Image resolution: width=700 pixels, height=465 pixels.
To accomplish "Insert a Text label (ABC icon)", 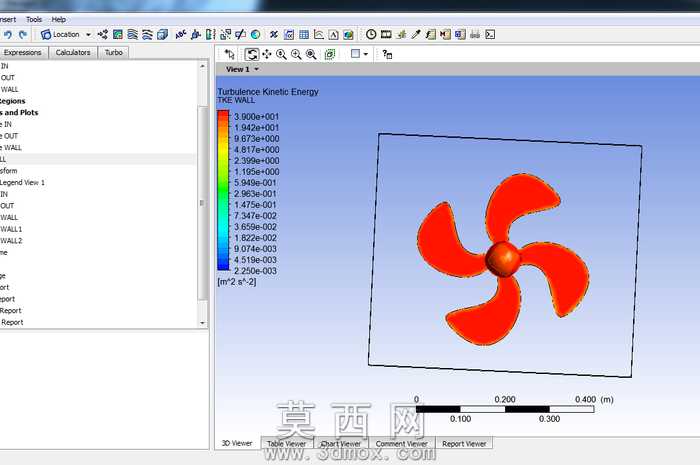I will point(180,34).
